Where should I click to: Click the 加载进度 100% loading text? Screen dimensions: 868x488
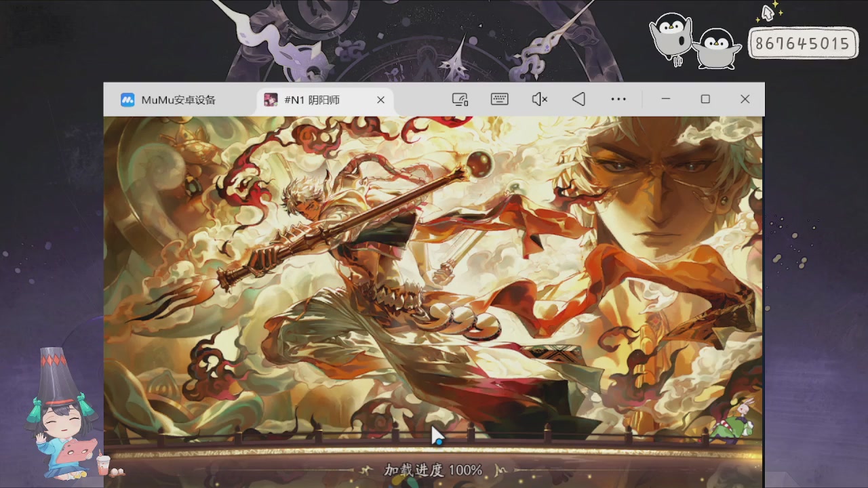click(x=433, y=470)
